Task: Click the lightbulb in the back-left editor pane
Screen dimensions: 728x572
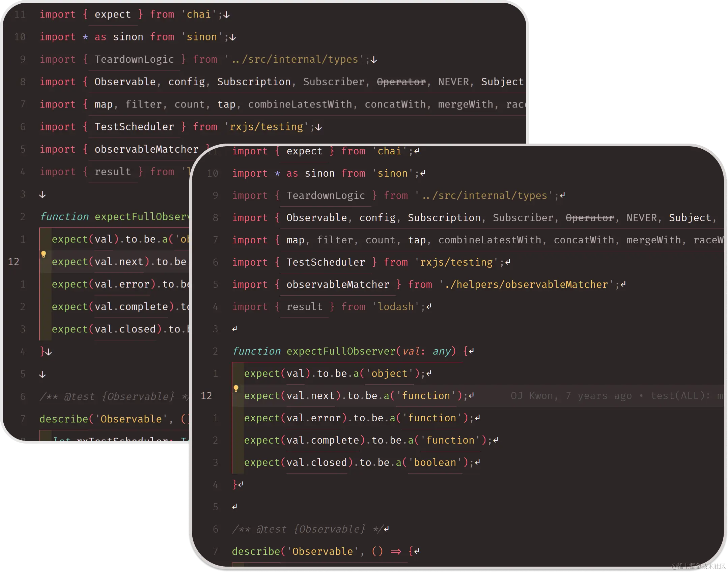Action: [44, 254]
